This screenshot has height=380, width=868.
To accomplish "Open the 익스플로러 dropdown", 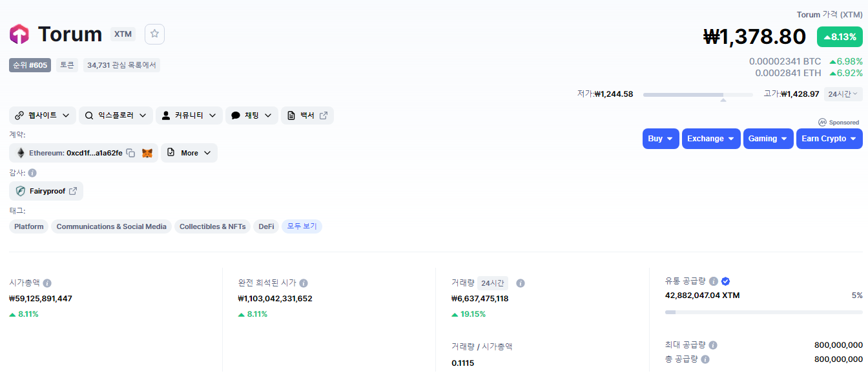I will click(x=116, y=115).
